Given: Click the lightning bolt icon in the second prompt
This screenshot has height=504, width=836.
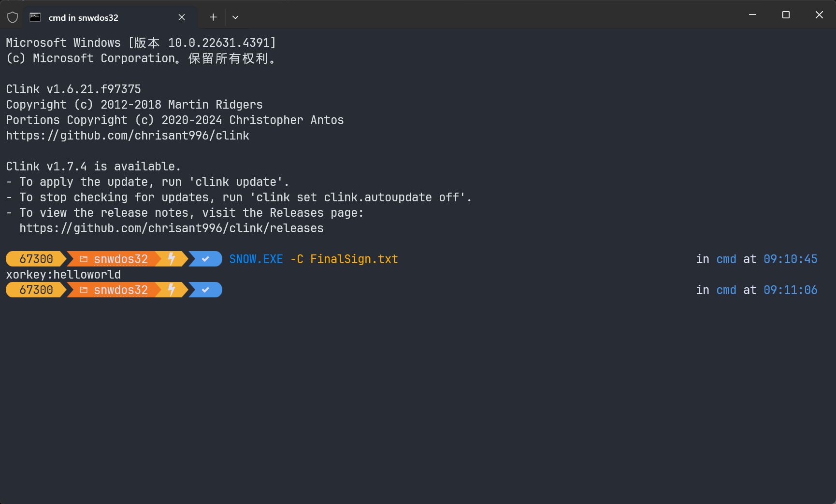Looking at the screenshot, I should coord(172,290).
